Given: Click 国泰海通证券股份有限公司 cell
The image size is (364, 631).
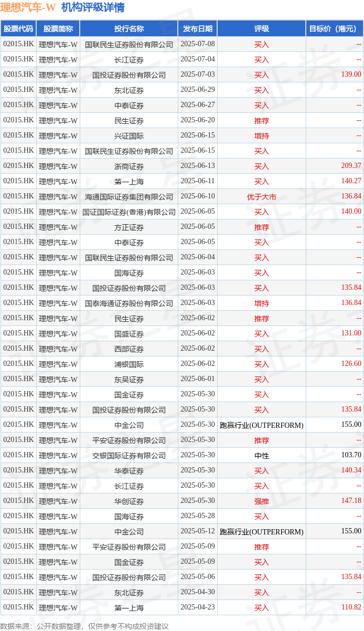Looking at the screenshot, I should click(x=129, y=303).
